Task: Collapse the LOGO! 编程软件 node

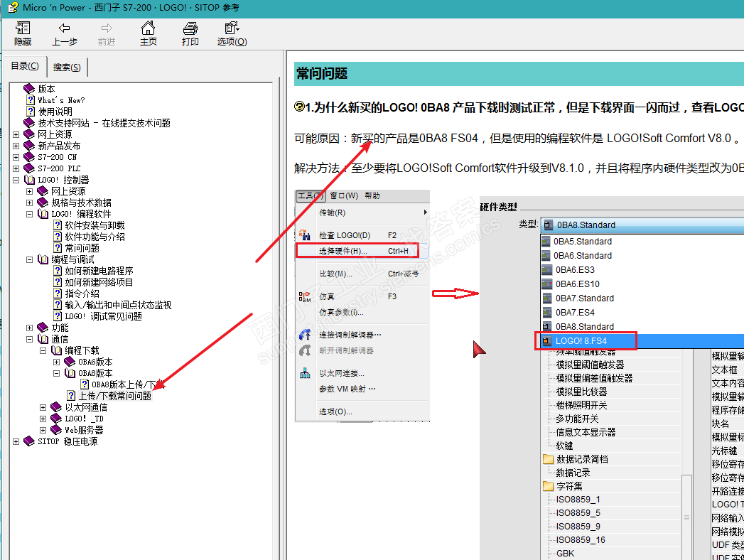Action: click(x=29, y=214)
